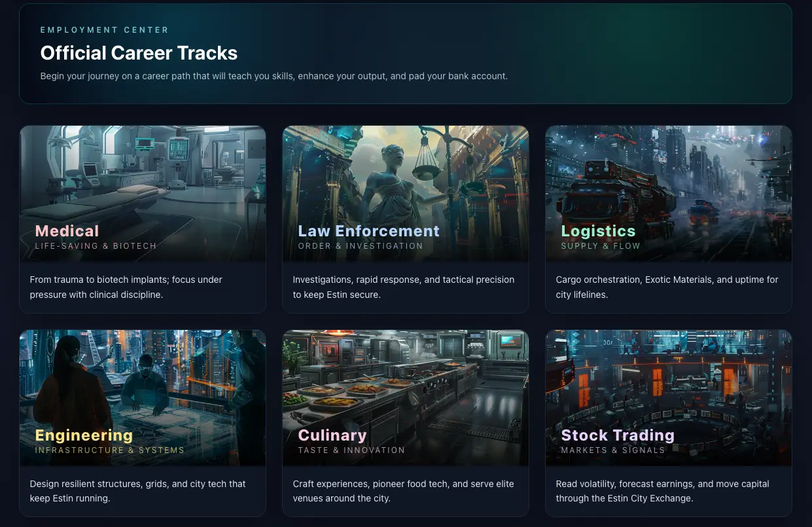Click the operating room image on Medical card

[x=143, y=173]
